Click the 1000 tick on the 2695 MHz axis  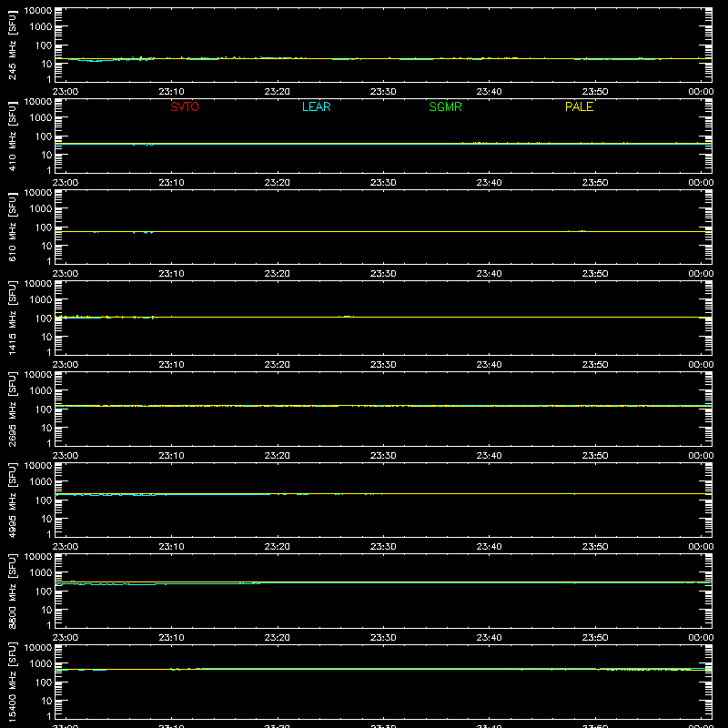tap(41, 390)
